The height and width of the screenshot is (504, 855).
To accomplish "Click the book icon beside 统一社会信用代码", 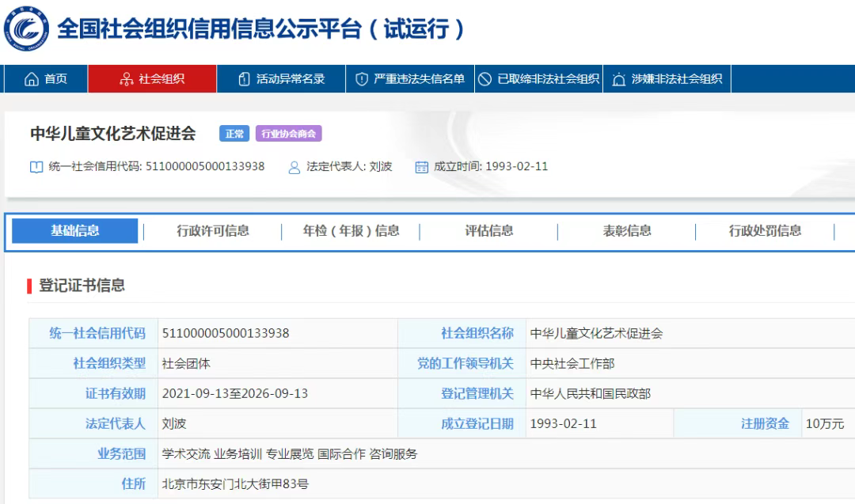I will pos(36,167).
